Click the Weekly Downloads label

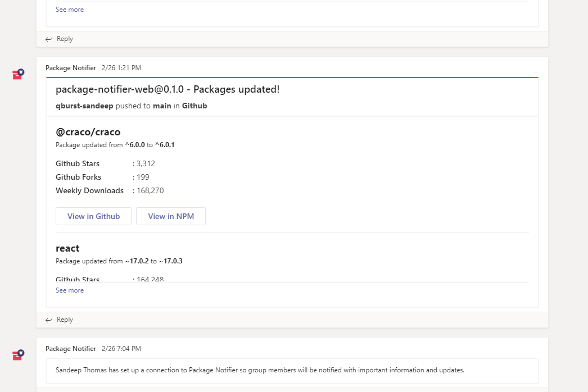tap(89, 190)
